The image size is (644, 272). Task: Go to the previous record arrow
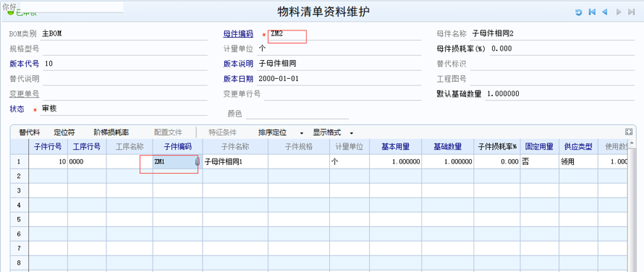tap(605, 13)
